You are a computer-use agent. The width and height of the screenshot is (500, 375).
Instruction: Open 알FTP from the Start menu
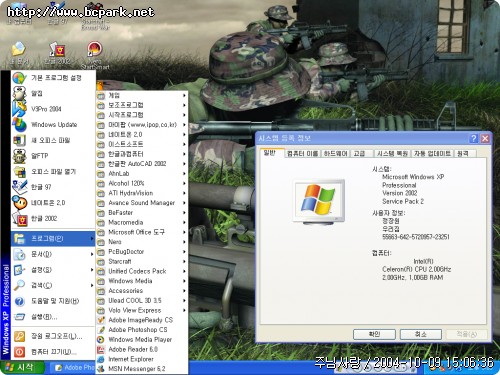click(53, 156)
